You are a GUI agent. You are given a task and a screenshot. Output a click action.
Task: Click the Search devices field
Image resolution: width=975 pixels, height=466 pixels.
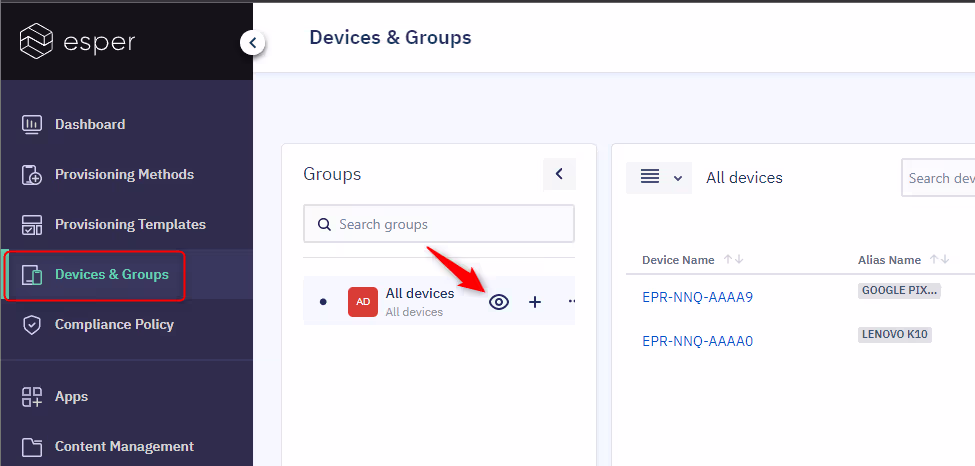(x=938, y=178)
